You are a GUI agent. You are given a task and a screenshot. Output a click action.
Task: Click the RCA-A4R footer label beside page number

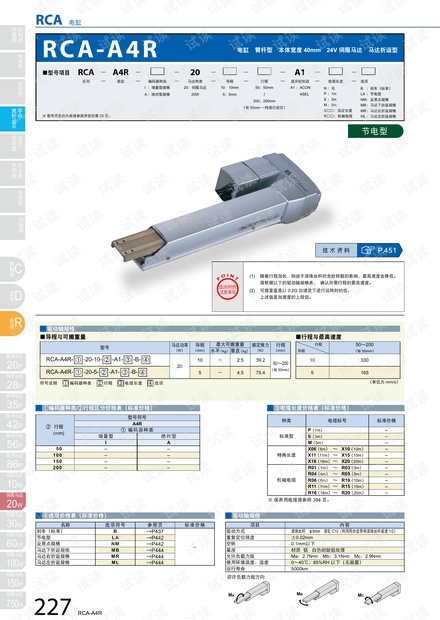pyautogui.click(x=90, y=613)
